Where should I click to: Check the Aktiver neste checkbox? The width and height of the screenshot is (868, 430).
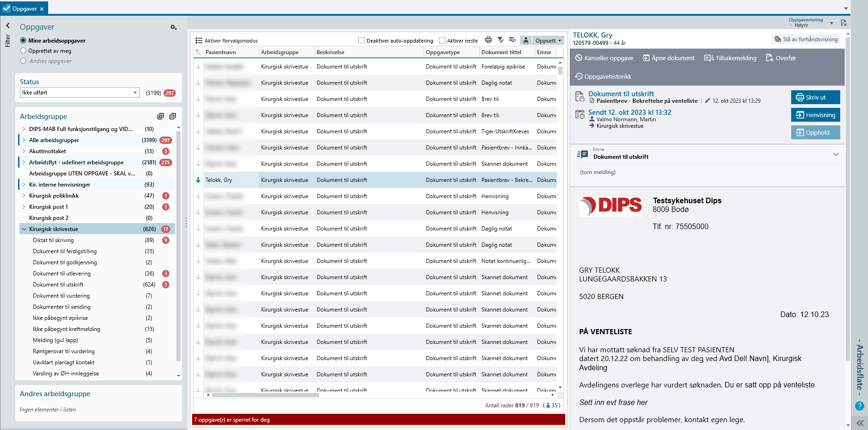pyautogui.click(x=442, y=41)
